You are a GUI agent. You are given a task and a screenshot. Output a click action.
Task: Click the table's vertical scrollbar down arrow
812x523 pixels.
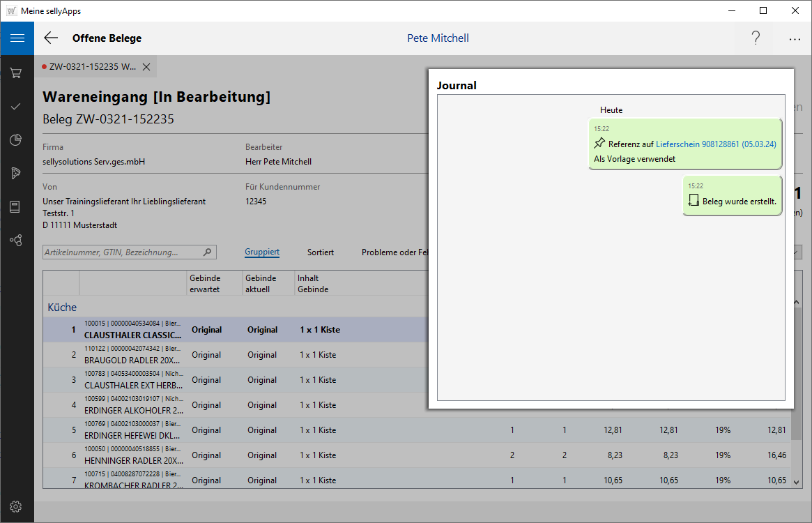[796, 481]
